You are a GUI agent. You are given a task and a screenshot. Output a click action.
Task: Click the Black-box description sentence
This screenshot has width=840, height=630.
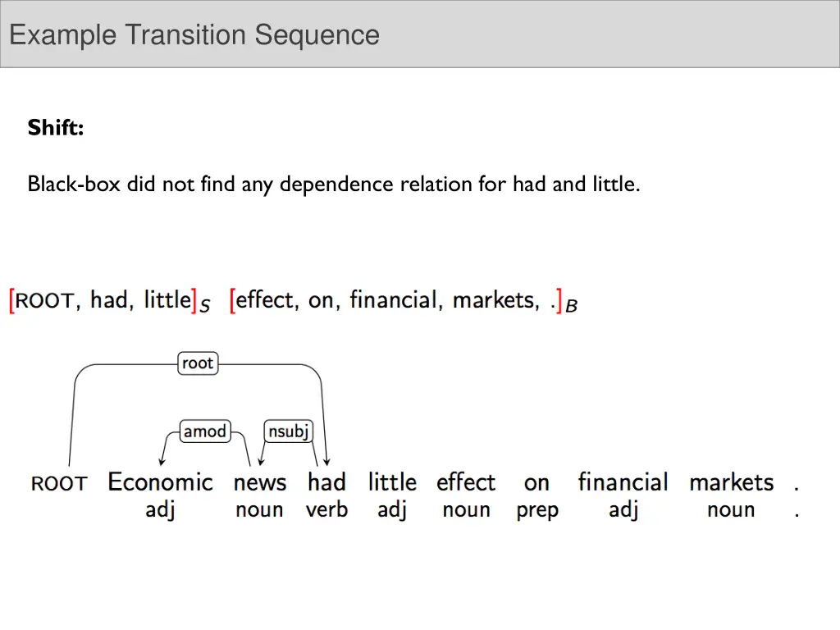click(x=333, y=185)
